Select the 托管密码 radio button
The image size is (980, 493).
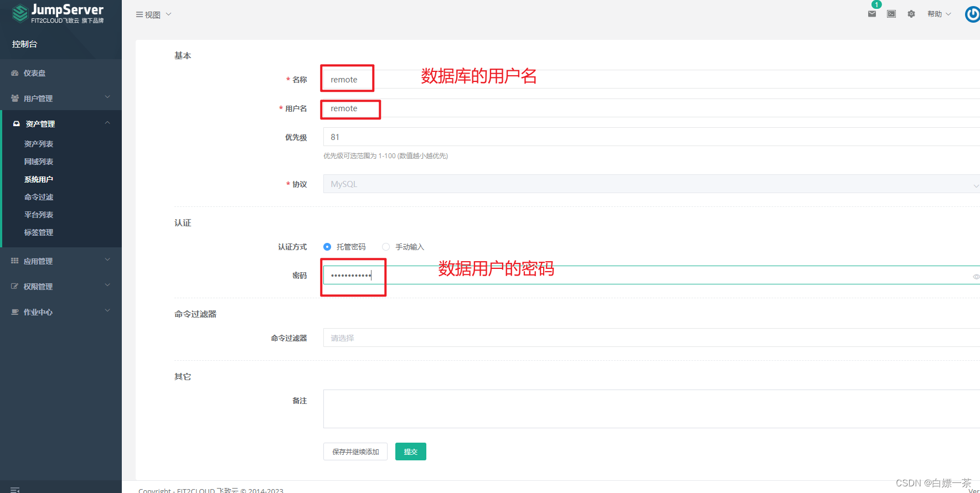[x=327, y=247]
